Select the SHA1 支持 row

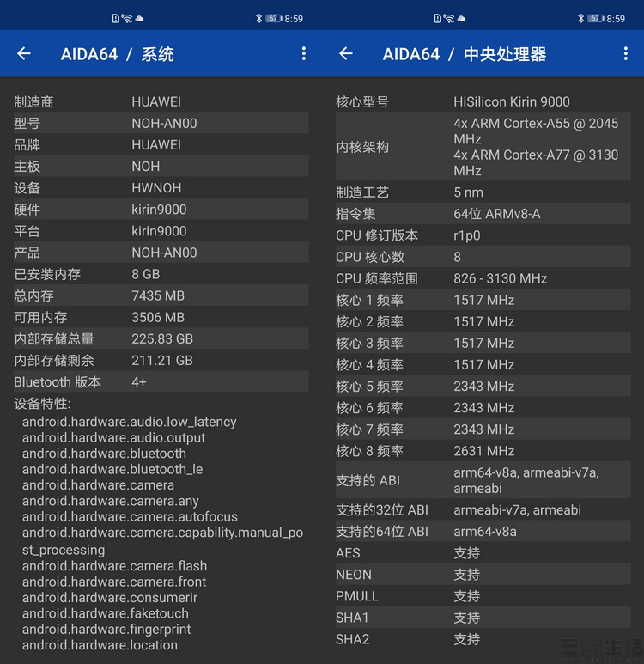pyautogui.click(x=483, y=618)
